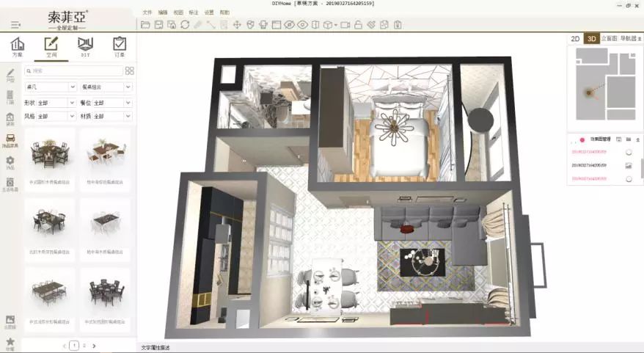Screen dimensions: 644x353
Task: Refresh the scene with the circular arrows icon
Action: [x=185, y=25]
